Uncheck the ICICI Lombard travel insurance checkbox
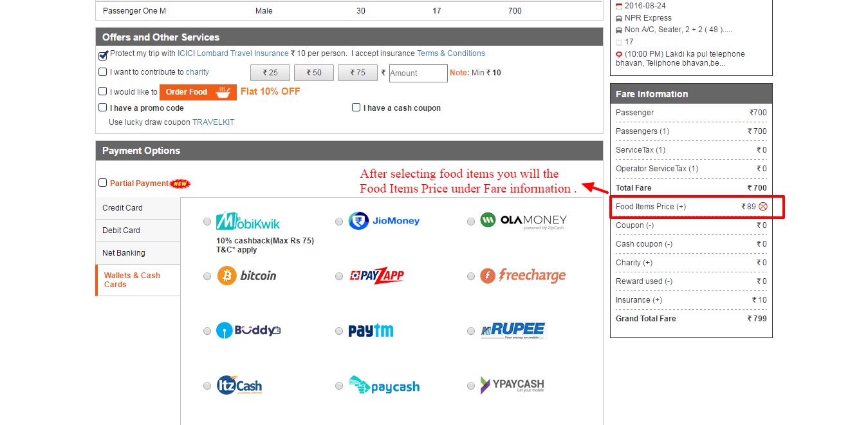 pyautogui.click(x=103, y=55)
